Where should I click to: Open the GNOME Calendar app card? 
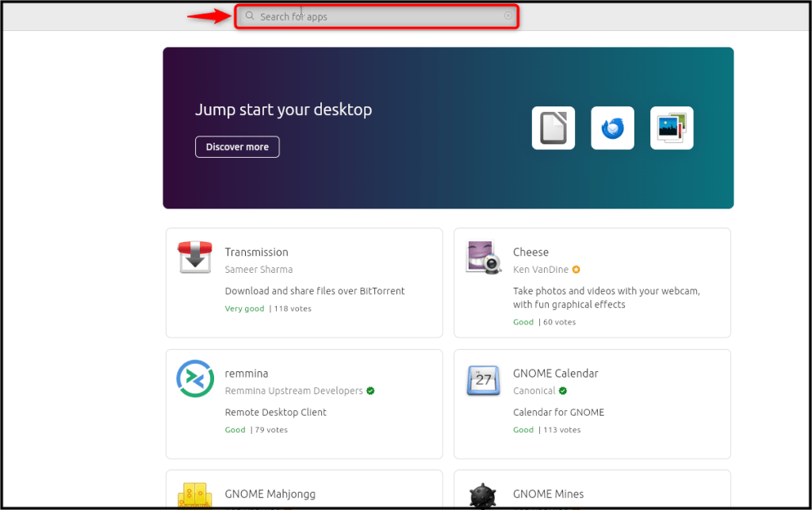tap(592, 404)
